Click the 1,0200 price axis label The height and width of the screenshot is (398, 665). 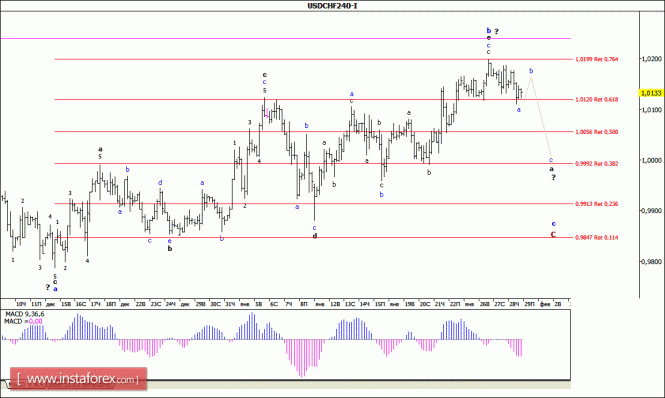click(x=652, y=59)
